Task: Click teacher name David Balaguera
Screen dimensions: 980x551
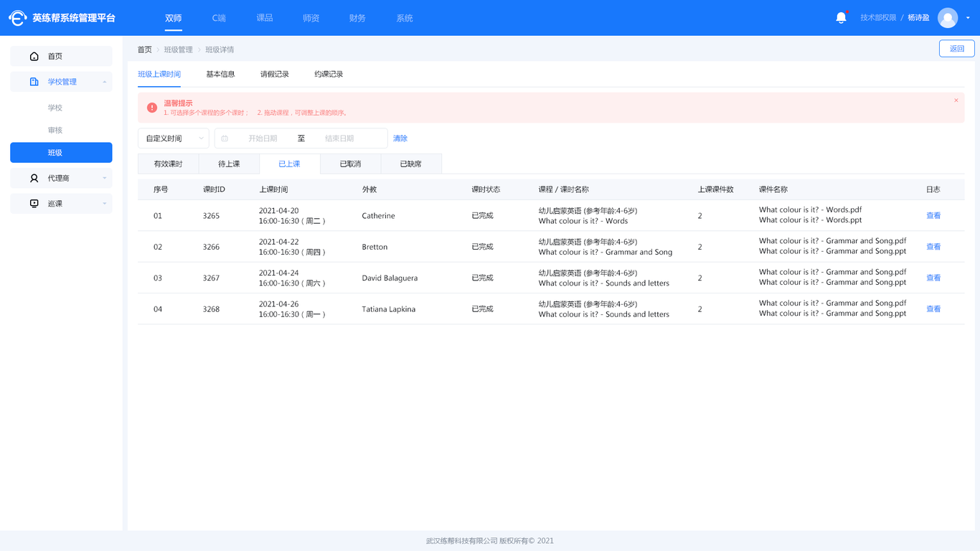Action: [x=390, y=278]
